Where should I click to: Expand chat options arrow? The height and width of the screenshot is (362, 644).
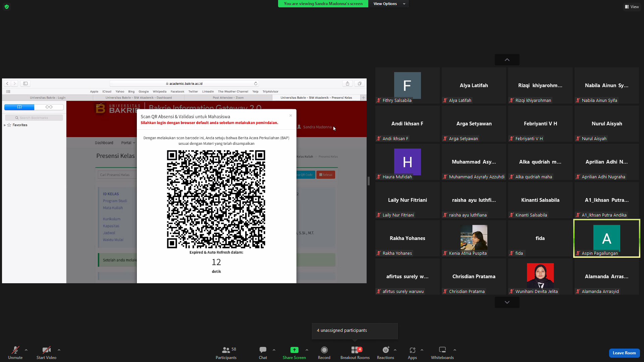[274, 350]
